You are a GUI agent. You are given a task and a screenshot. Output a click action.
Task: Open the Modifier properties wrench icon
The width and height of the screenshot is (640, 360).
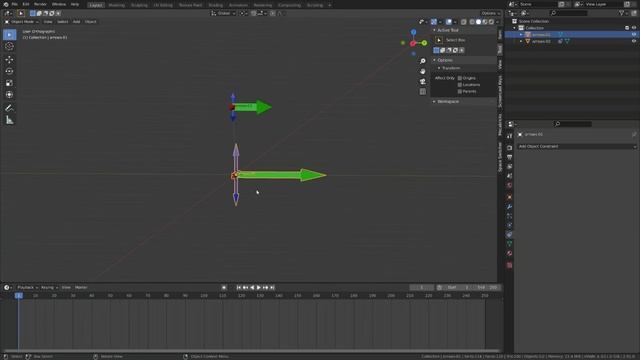(x=509, y=207)
